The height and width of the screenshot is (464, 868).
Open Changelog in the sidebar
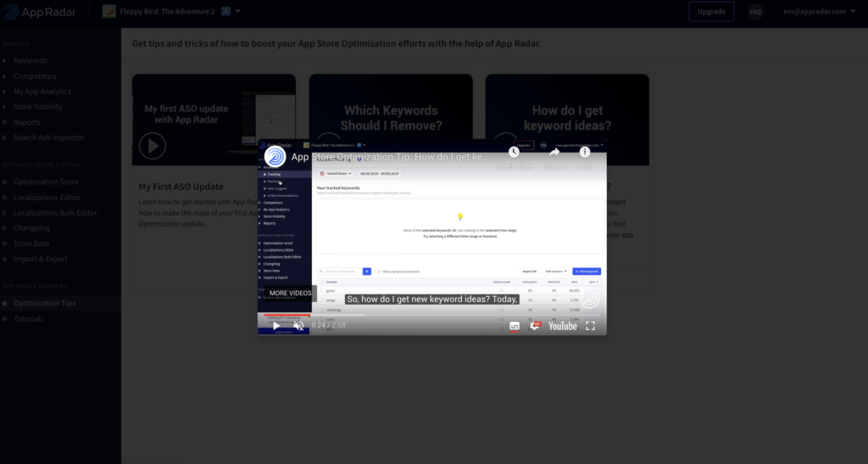pos(31,227)
